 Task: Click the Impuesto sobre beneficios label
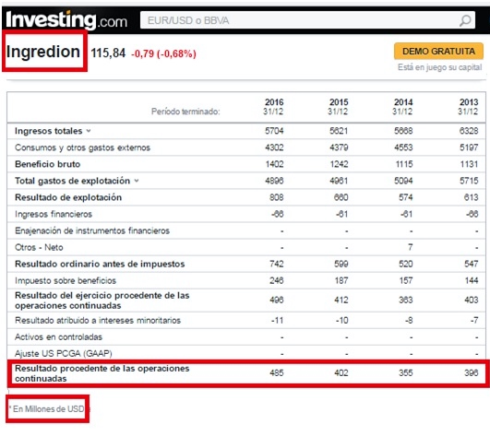pyautogui.click(x=66, y=280)
